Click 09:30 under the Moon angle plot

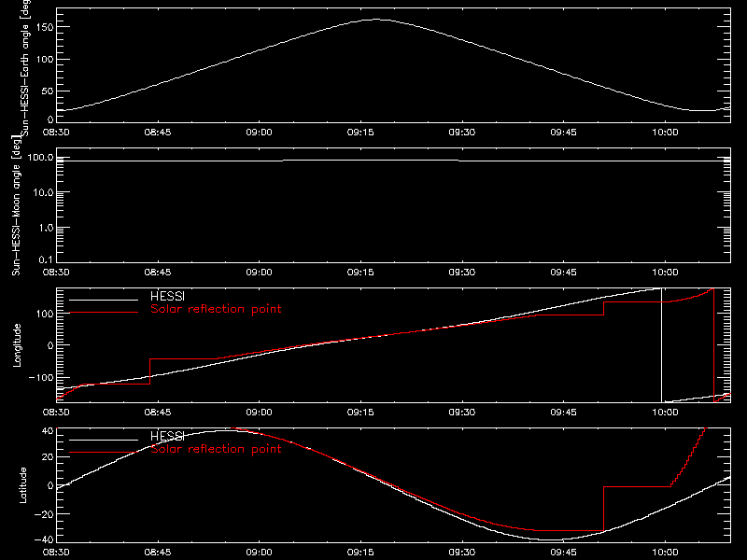pyautogui.click(x=461, y=272)
